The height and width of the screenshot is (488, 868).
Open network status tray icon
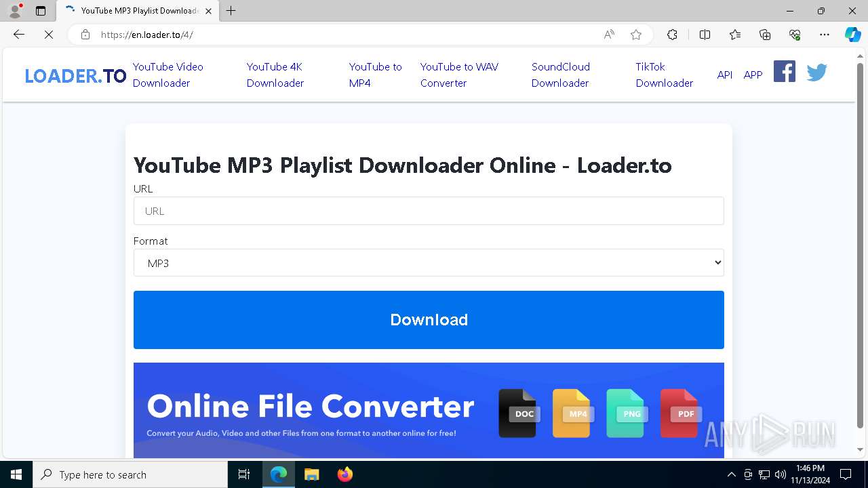pyautogui.click(x=764, y=474)
